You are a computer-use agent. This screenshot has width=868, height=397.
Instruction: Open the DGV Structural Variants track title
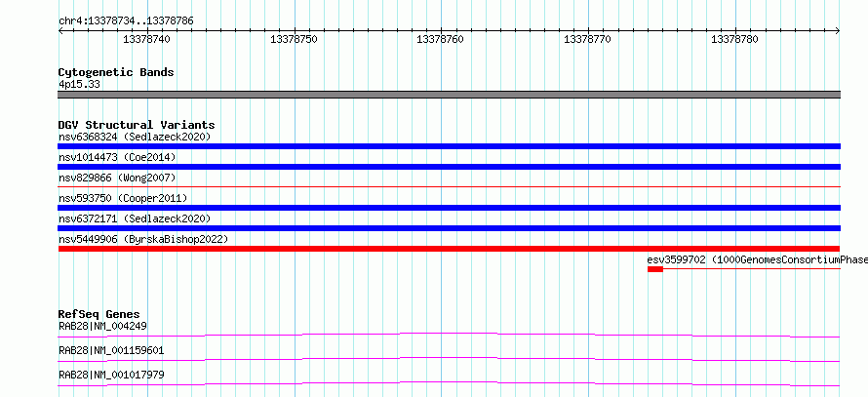(137, 125)
